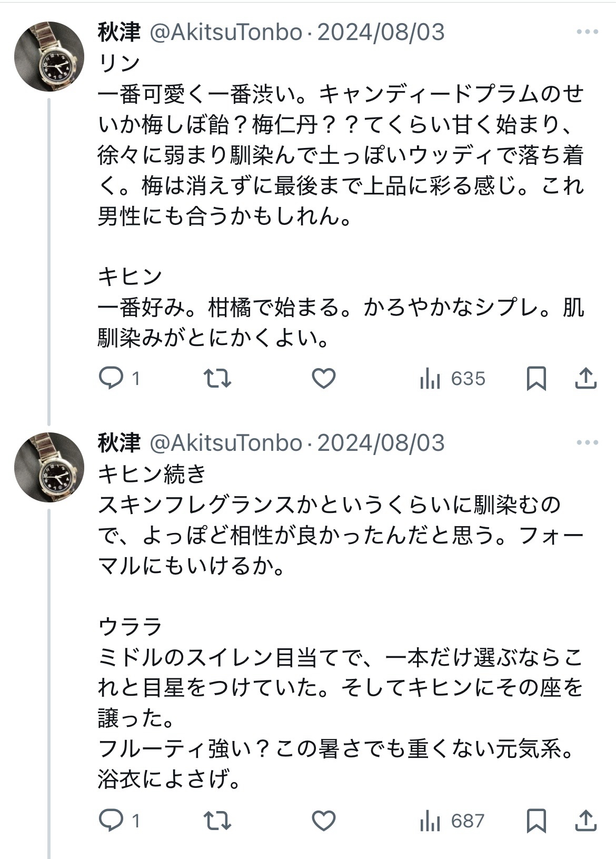Open watch profile picture on first tweet
Image resolution: width=616 pixels, height=859 pixels.
pyautogui.click(x=49, y=56)
